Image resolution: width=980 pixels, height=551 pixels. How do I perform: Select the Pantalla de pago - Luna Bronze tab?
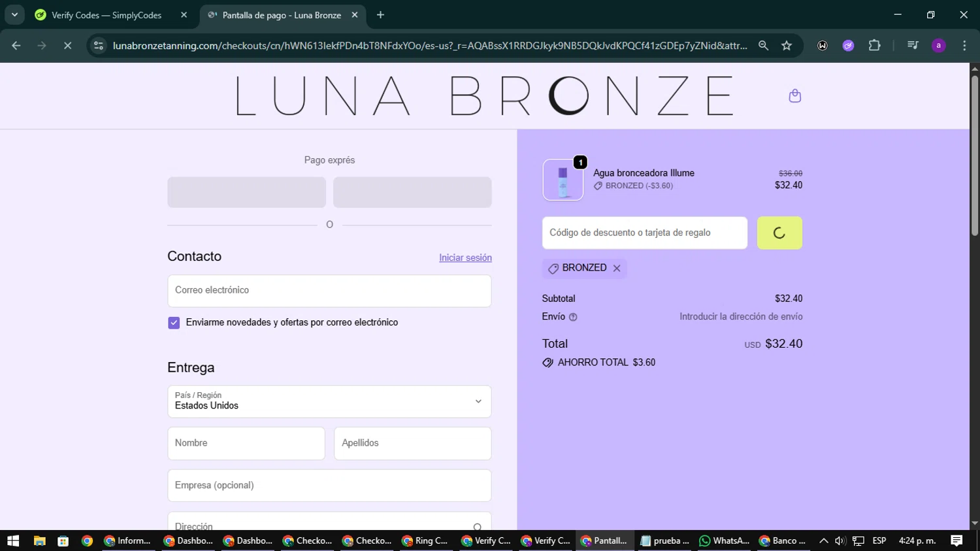(282, 15)
